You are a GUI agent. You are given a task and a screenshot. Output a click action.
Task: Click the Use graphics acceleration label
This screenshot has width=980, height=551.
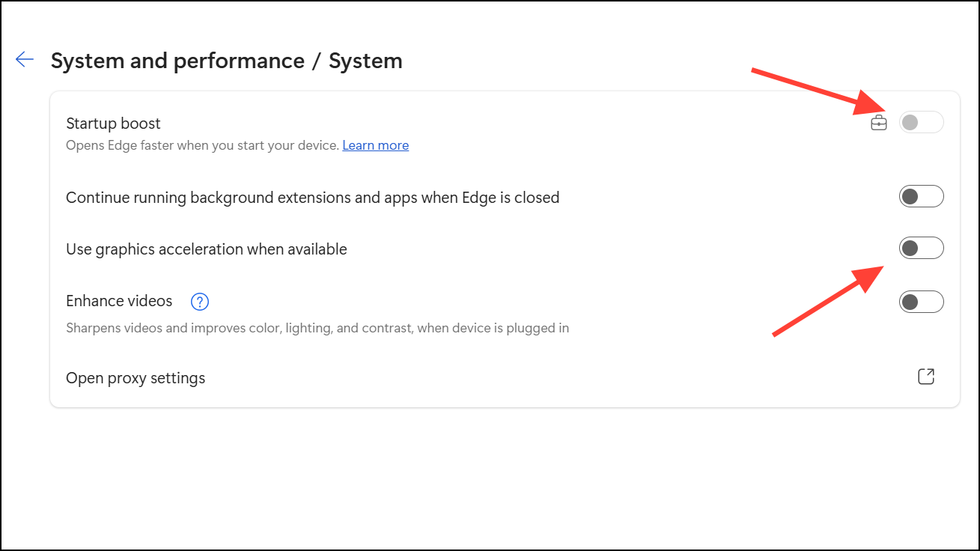tap(206, 249)
